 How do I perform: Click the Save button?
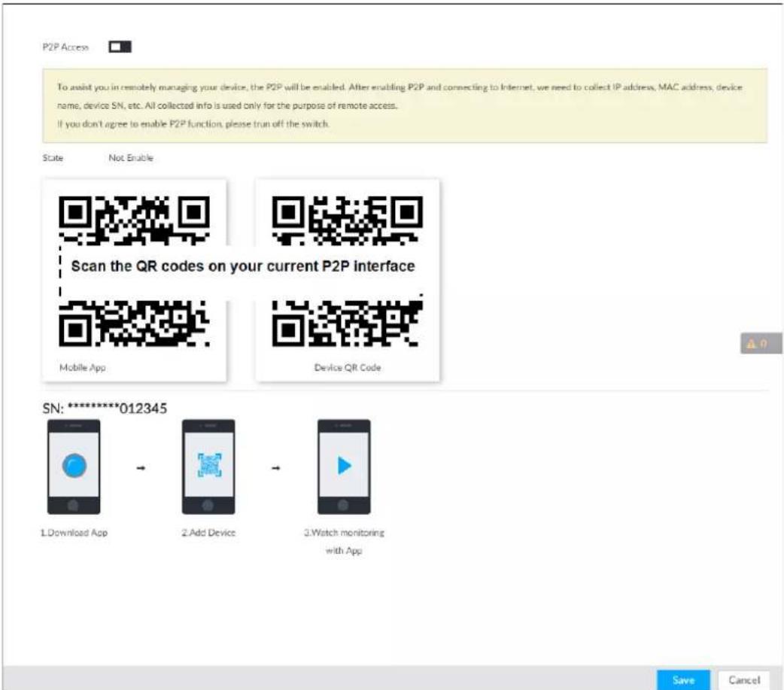(683, 679)
